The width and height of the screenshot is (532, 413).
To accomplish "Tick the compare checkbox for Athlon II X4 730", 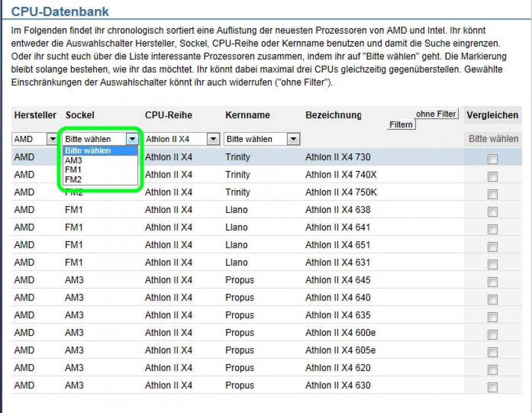I will pyautogui.click(x=493, y=159).
